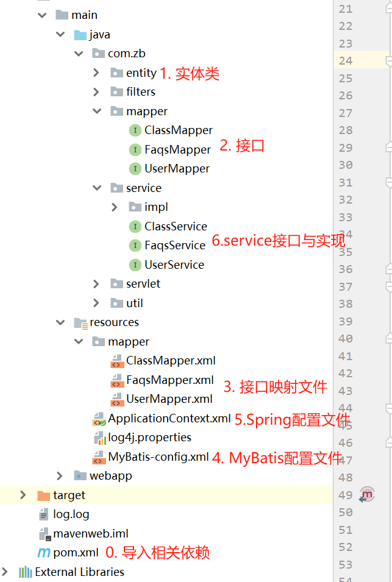Viewport: 392px width, 582px height.
Task: Select the FaqsService interface
Action: click(x=175, y=246)
